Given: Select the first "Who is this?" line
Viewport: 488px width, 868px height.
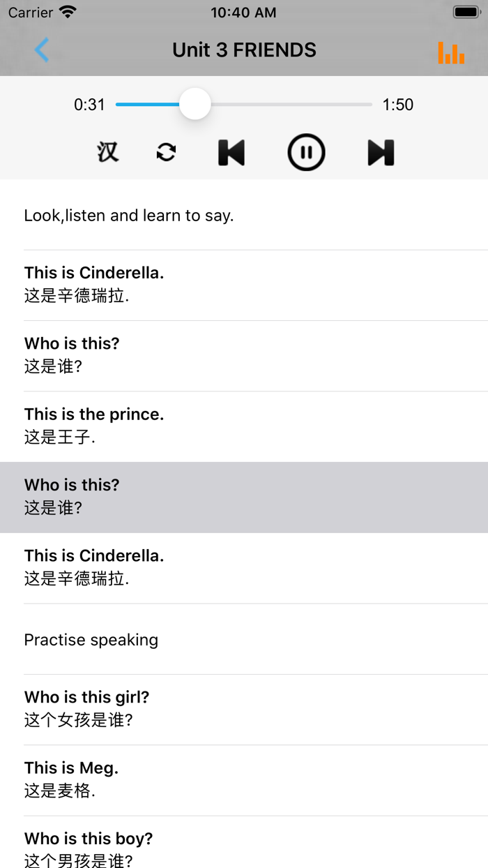Looking at the screenshot, I should point(244,355).
